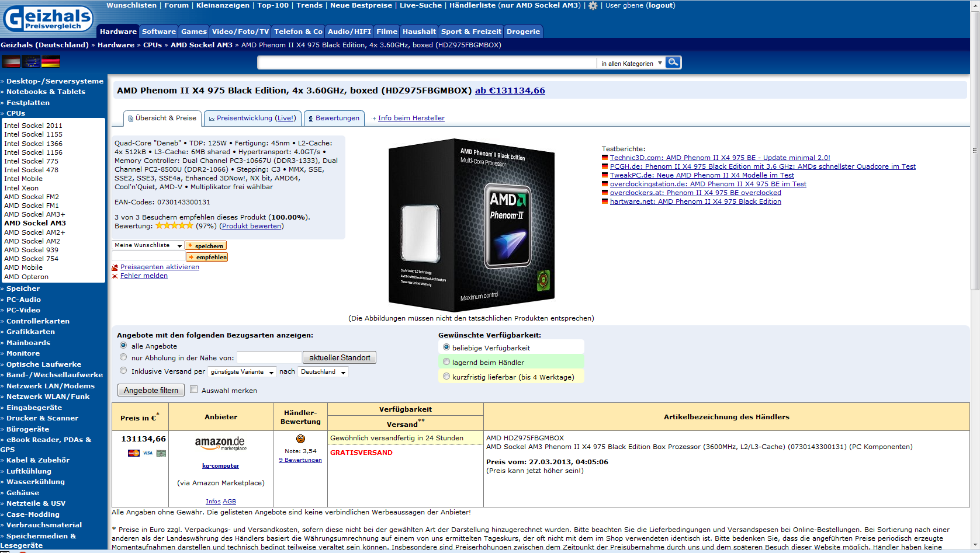Viewport: 980px width, 553px height.
Task: Click the orange dealer rating smiley
Action: [x=300, y=439]
